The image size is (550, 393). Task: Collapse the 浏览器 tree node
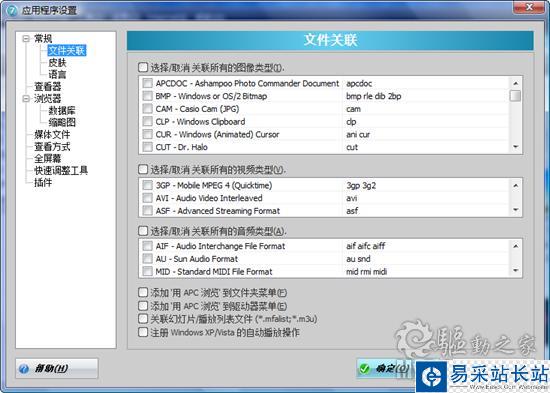[x=26, y=99]
